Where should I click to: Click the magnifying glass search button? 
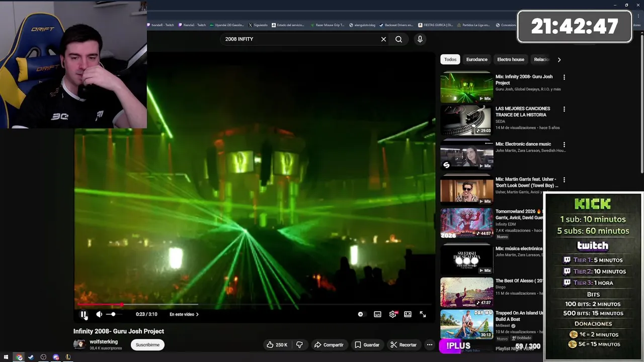(398, 39)
